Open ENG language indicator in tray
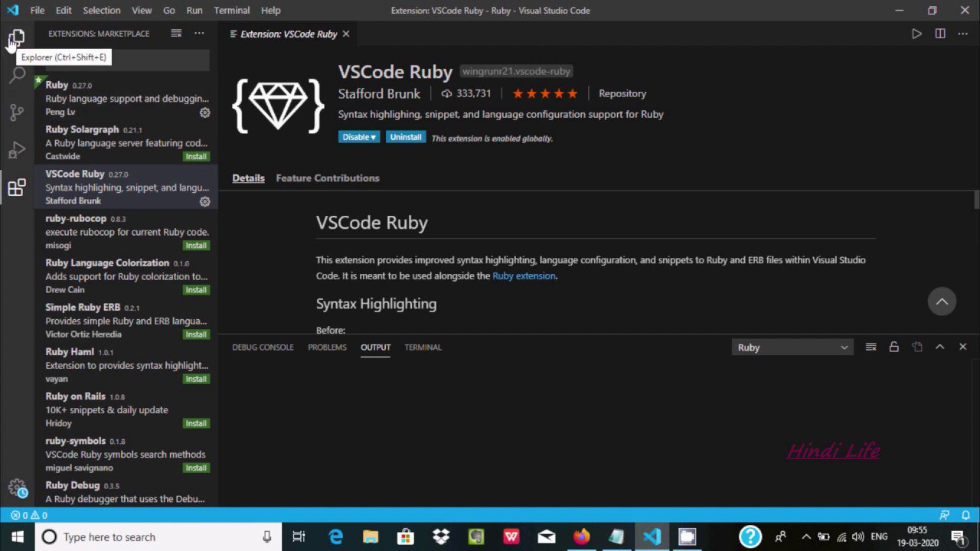 pos(879,536)
